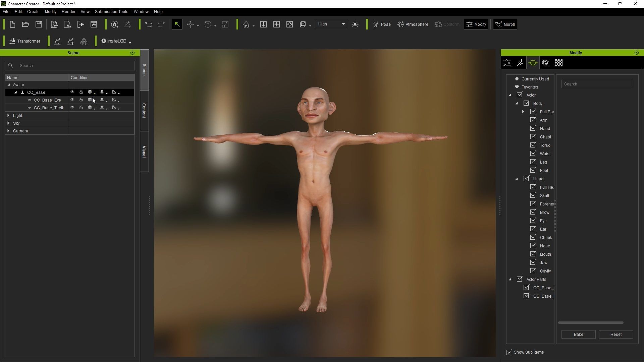Click the New Project icon
644x362 pixels.
click(12, 24)
